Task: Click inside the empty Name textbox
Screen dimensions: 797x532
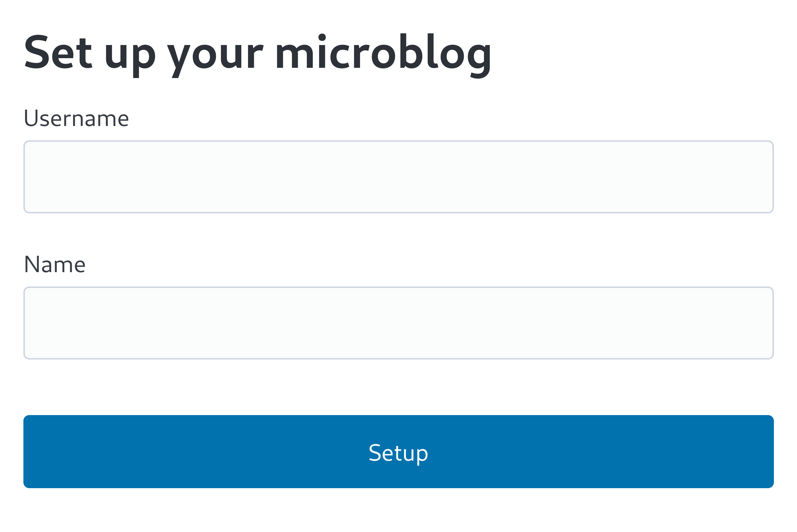Action: [398, 323]
